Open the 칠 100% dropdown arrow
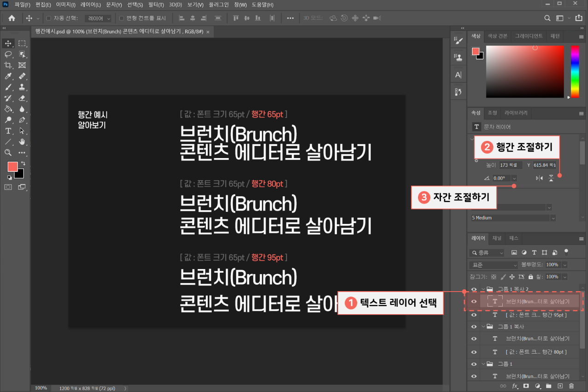 [564, 277]
